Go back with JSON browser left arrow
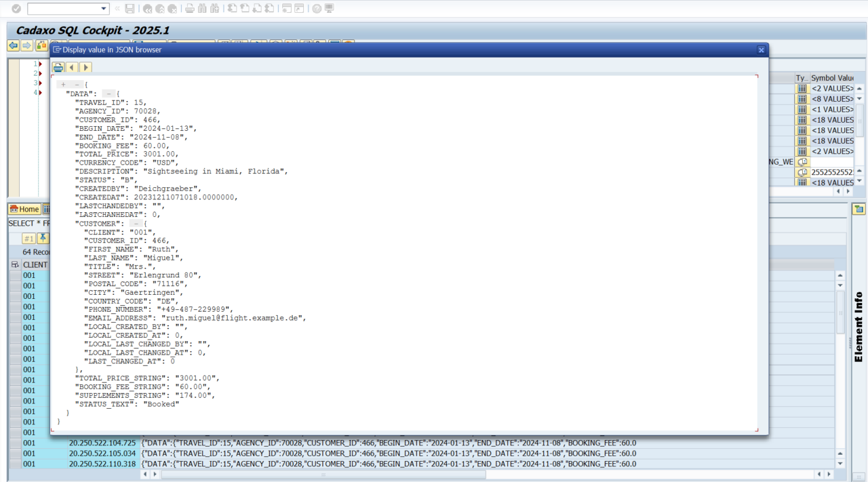This screenshot has height=482, width=868. (x=72, y=67)
